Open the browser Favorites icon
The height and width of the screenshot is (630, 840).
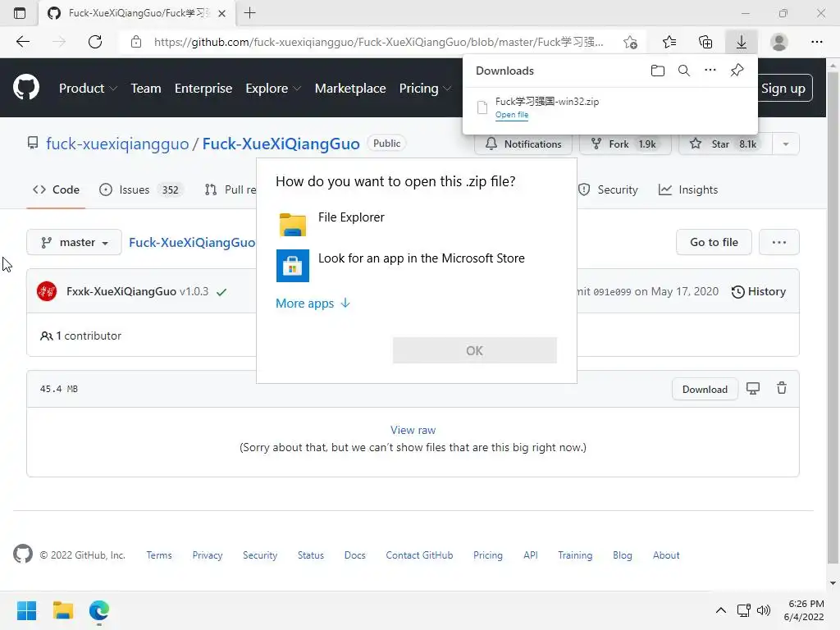[x=669, y=42]
